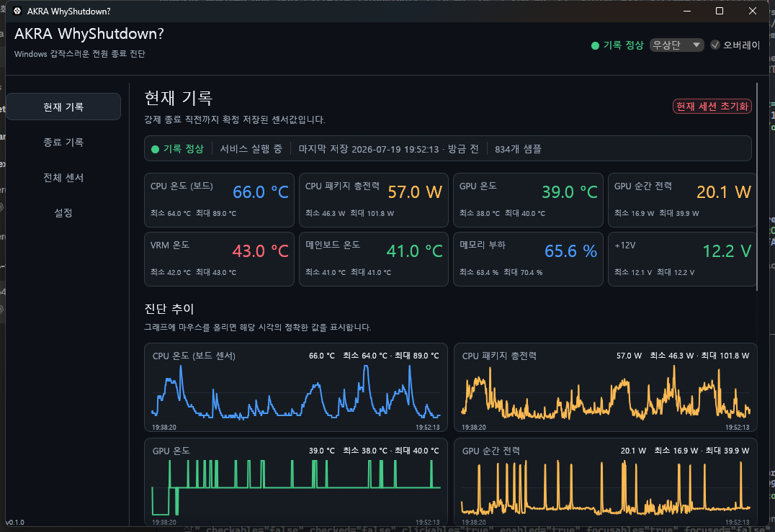Open the 종료 기록 sidebar tab
This screenshot has height=532, width=775.
point(64,143)
